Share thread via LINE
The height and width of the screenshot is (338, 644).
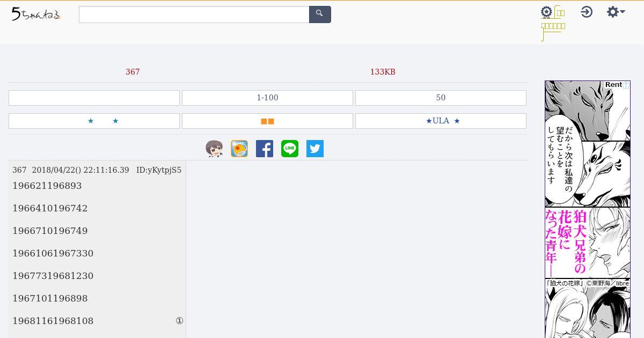coord(290,149)
